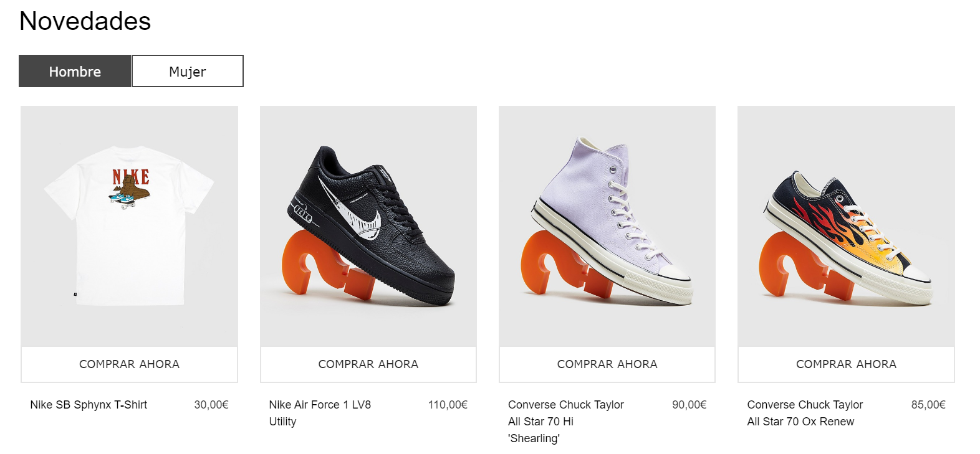The image size is (980, 454).
Task: View the flame-print Chuck Taylor low-top image
Action: 846,226
